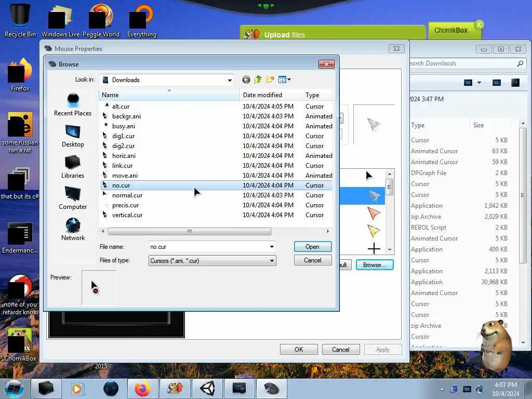This screenshot has width=532, height=399.
Task: Select the yellow arrow cursor in list
Action: 374,231
